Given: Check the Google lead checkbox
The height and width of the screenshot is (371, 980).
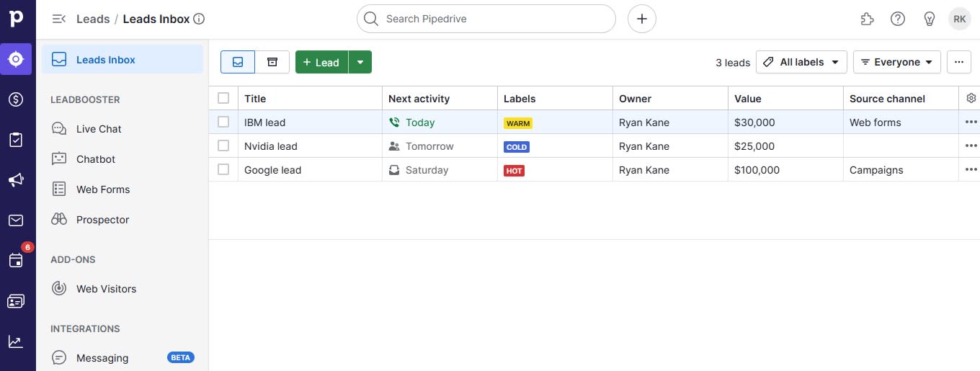Looking at the screenshot, I should [x=223, y=169].
